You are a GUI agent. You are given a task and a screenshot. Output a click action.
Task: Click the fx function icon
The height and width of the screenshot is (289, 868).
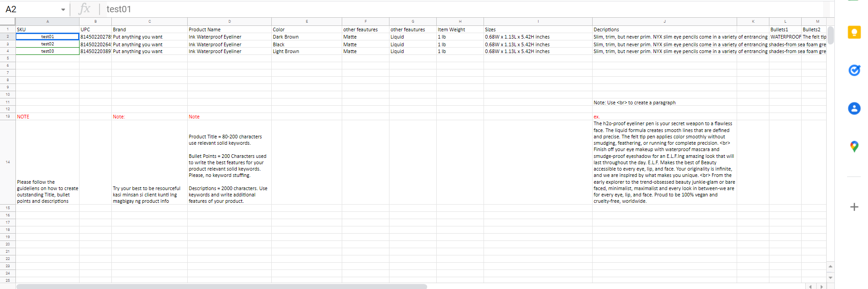click(x=85, y=9)
